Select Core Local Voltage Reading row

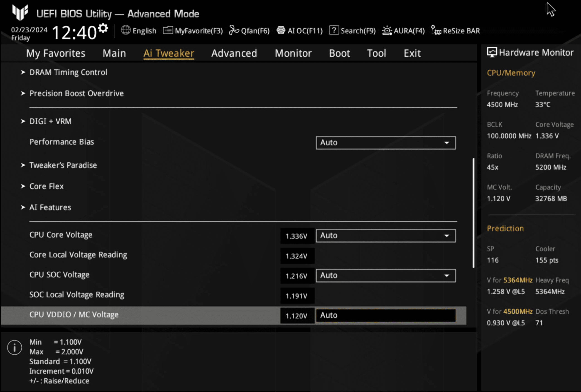tap(78, 255)
